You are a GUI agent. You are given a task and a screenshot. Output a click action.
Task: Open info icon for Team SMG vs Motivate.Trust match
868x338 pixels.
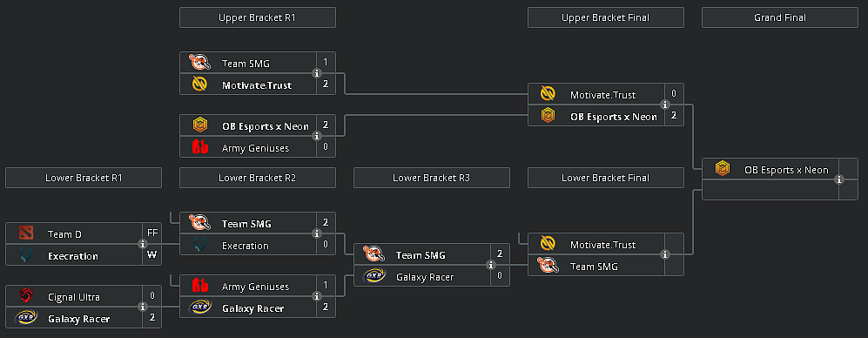point(317,73)
